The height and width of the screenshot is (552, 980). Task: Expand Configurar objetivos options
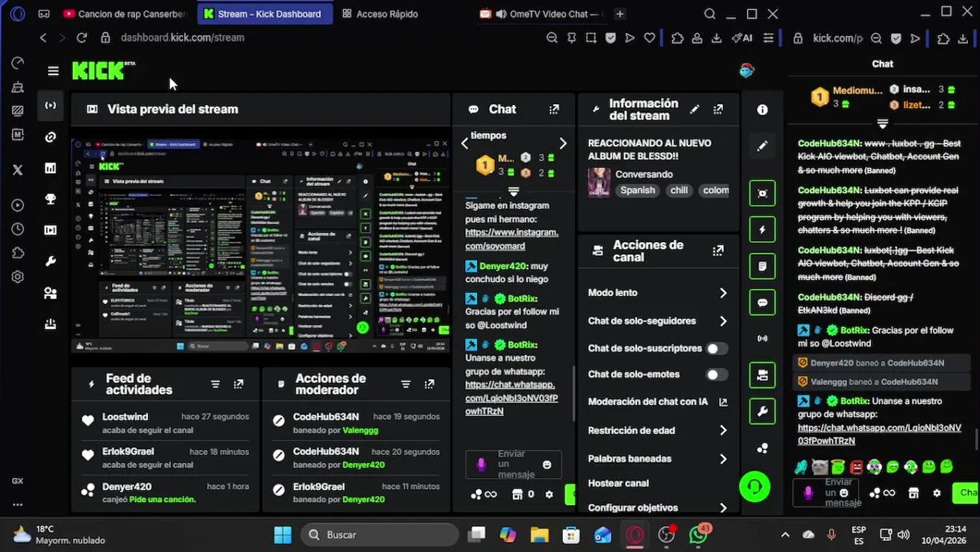pyautogui.click(x=723, y=508)
